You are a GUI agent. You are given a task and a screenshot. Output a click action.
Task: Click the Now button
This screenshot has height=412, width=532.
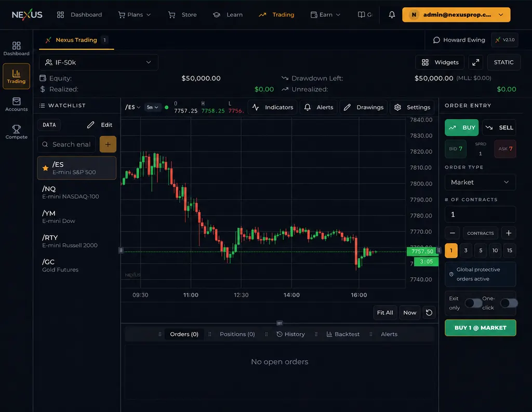click(409, 313)
